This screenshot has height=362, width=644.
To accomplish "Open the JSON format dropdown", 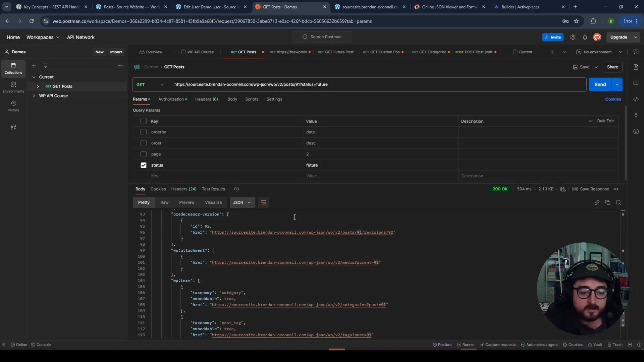I will click(x=242, y=202).
